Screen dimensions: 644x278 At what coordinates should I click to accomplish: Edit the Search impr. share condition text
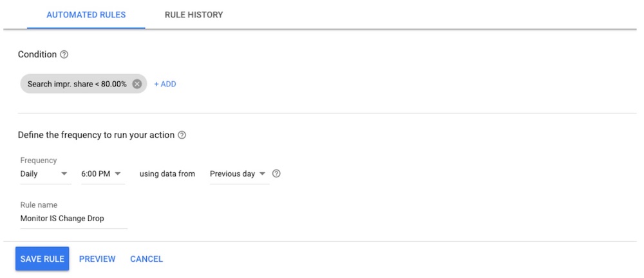pyautogui.click(x=77, y=84)
